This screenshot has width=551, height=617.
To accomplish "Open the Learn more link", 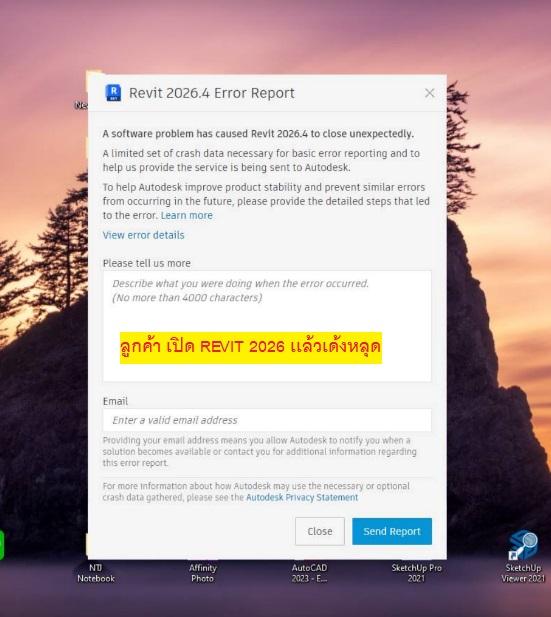I will point(187,215).
